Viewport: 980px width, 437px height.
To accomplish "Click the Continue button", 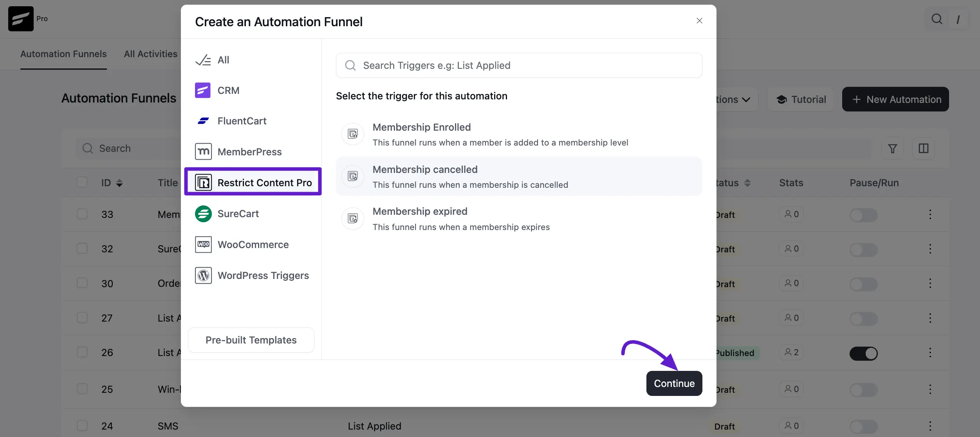I will [x=674, y=383].
